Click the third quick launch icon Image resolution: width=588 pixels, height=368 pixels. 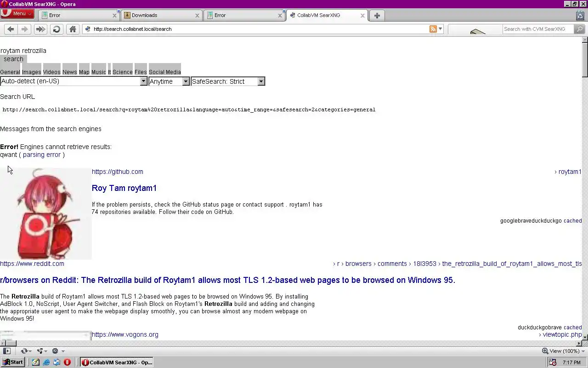[57, 362]
